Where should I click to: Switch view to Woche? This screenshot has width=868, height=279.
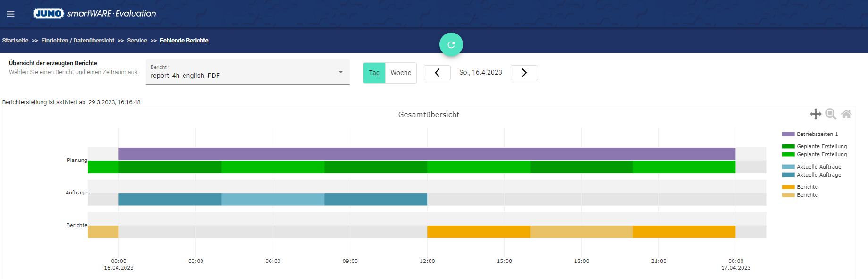click(x=401, y=73)
